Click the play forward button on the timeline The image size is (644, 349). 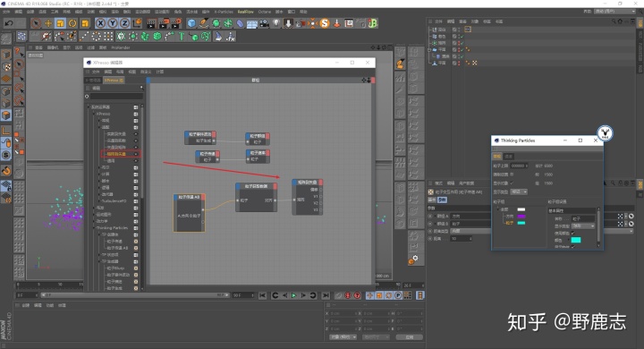(x=293, y=295)
